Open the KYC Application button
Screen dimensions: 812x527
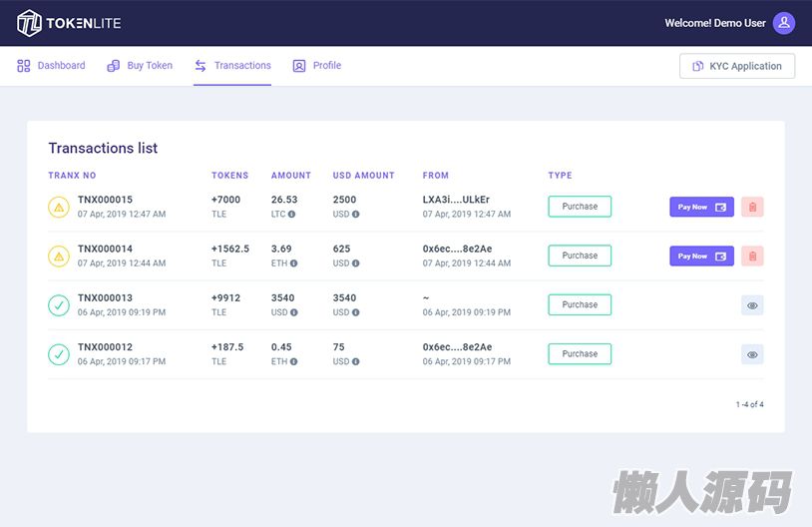point(736,66)
